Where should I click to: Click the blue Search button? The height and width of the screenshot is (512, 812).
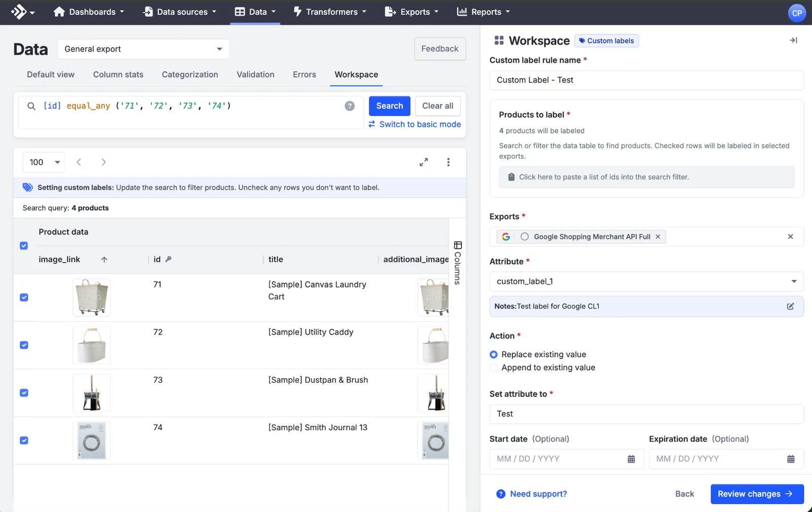tap(389, 106)
